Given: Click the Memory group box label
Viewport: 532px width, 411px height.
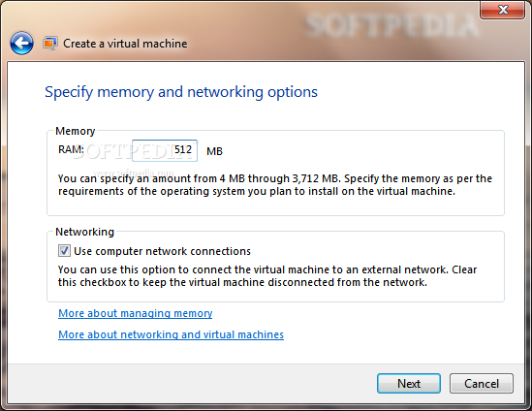Looking at the screenshot, I should pos(76,131).
